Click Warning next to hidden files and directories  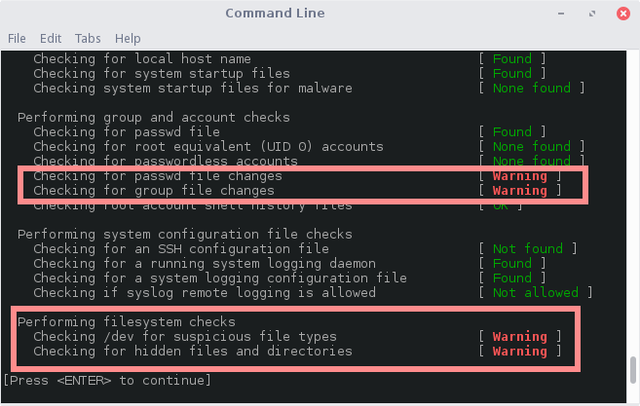520,351
